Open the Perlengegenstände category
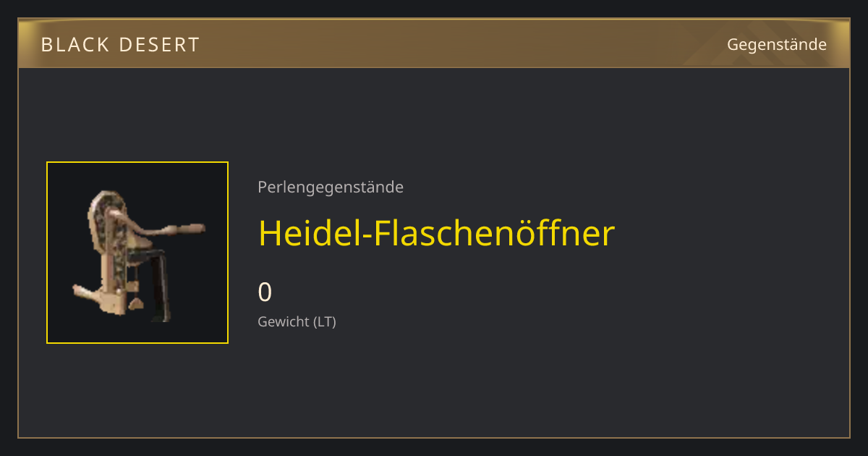The height and width of the screenshot is (456, 868). point(331,187)
